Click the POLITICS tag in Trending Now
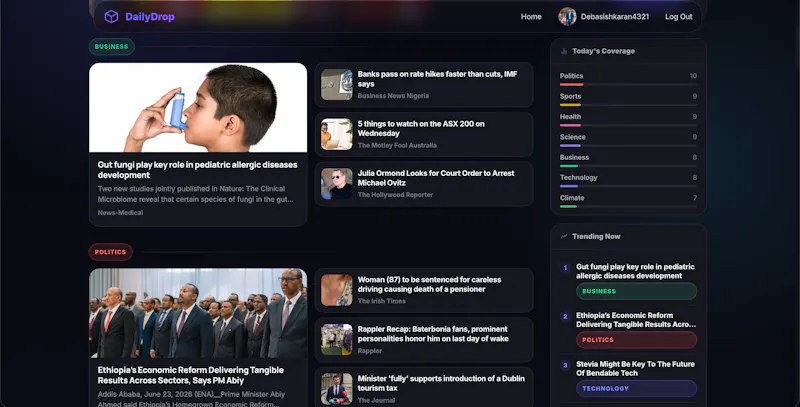 click(637, 340)
